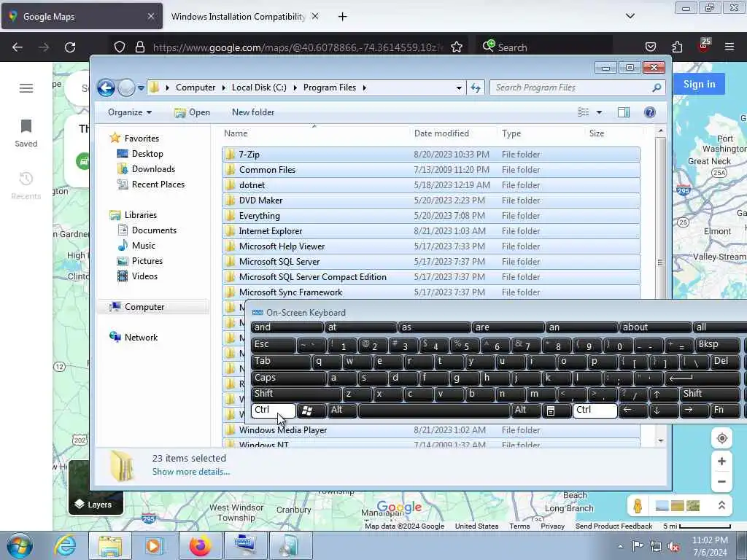Click the Google Maps my location button

coord(721,438)
